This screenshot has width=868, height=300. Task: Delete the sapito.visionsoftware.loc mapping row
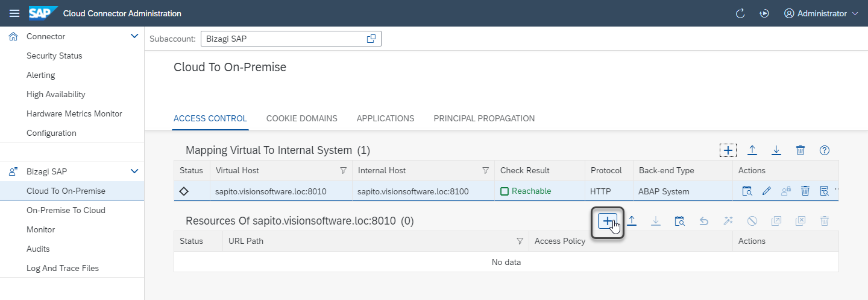pos(805,191)
